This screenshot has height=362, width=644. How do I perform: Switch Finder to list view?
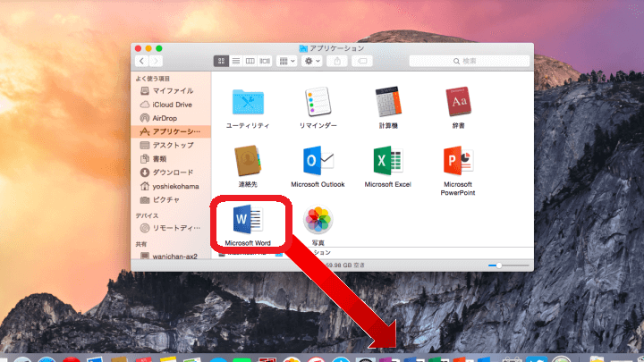[236, 61]
